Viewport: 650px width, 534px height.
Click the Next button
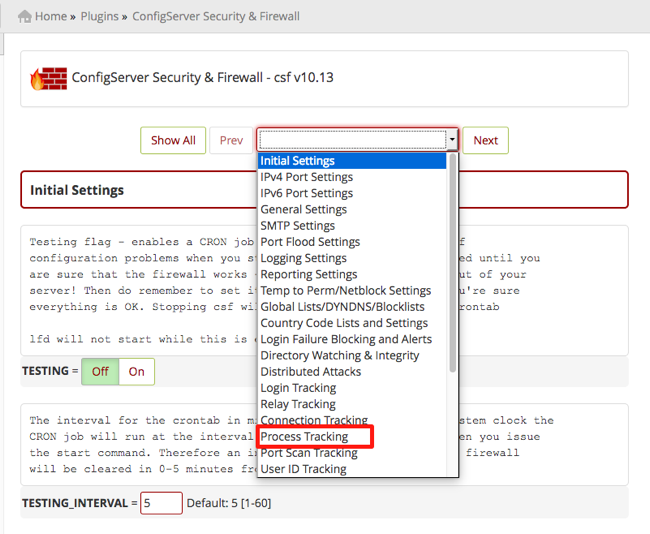(485, 141)
